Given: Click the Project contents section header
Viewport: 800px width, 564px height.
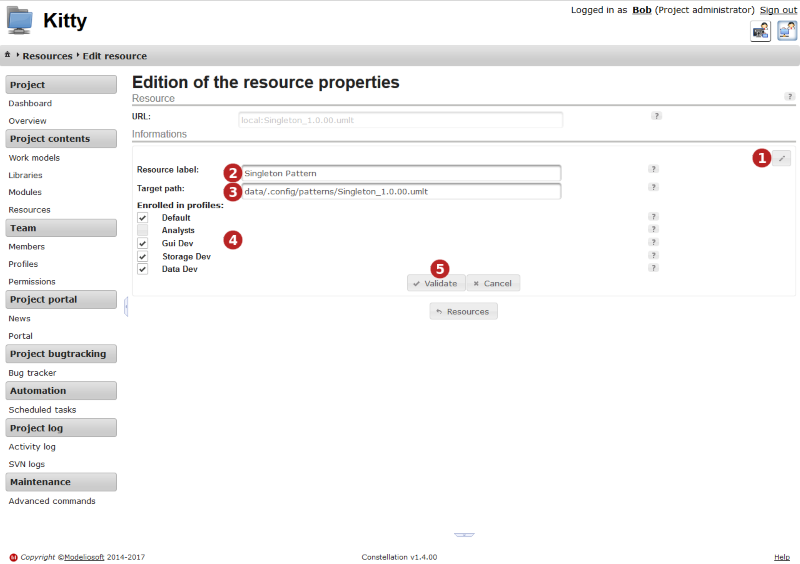Looking at the screenshot, I should point(61,138).
